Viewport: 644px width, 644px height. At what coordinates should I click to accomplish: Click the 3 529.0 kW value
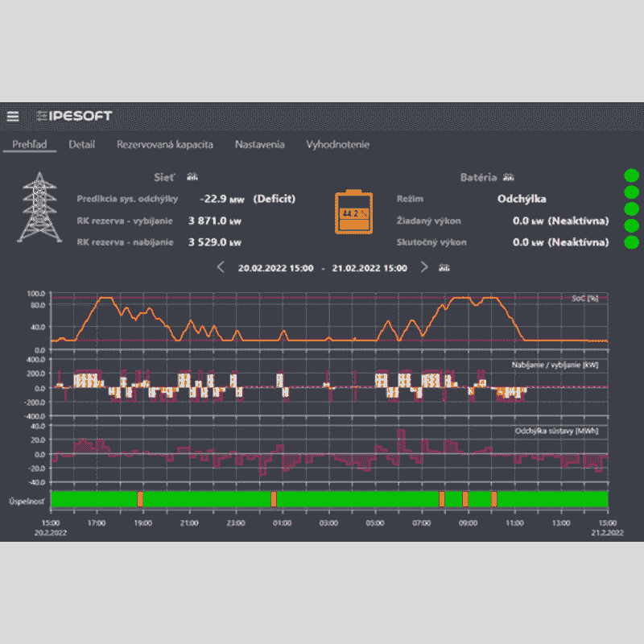pos(215,242)
